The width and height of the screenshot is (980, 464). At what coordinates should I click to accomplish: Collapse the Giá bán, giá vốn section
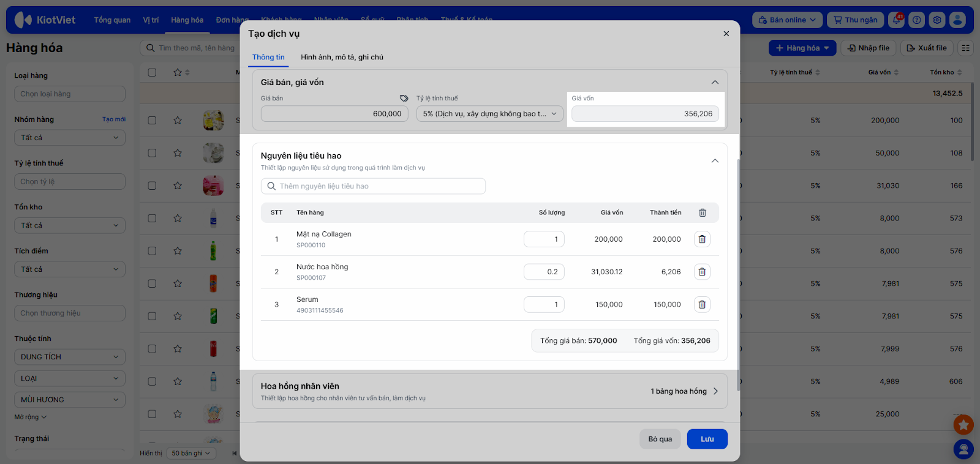pos(715,82)
